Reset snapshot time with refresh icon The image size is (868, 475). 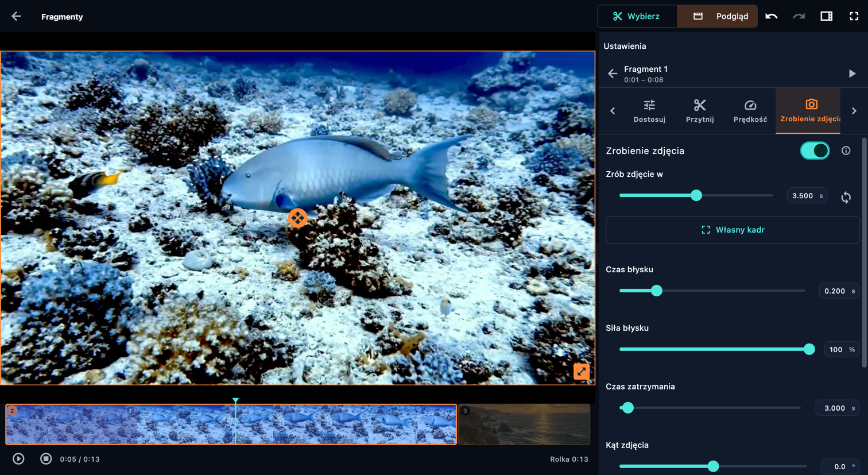point(846,197)
